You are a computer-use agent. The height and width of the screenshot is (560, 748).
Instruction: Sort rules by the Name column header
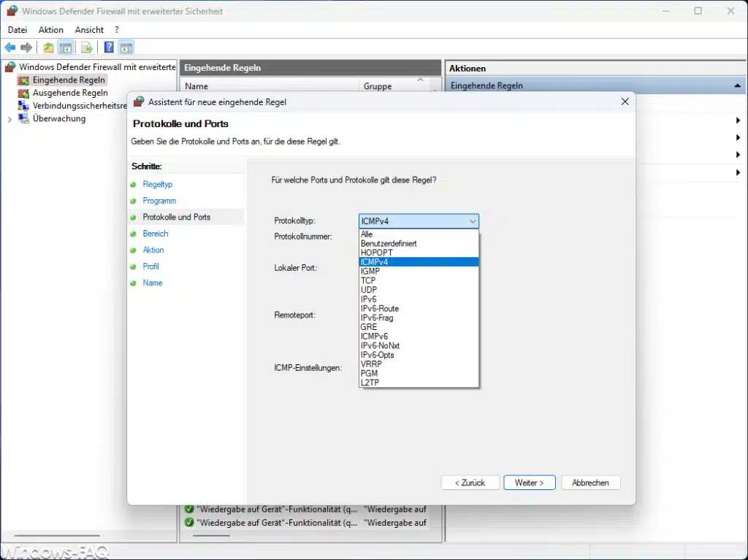click(x=269, y=86)
